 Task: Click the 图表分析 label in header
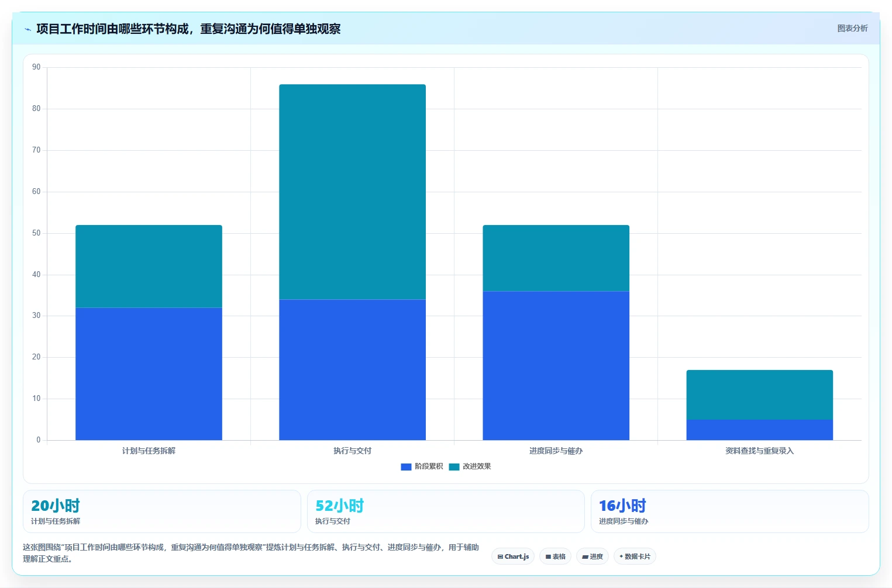pyautogui.click(x=852, y=28)
